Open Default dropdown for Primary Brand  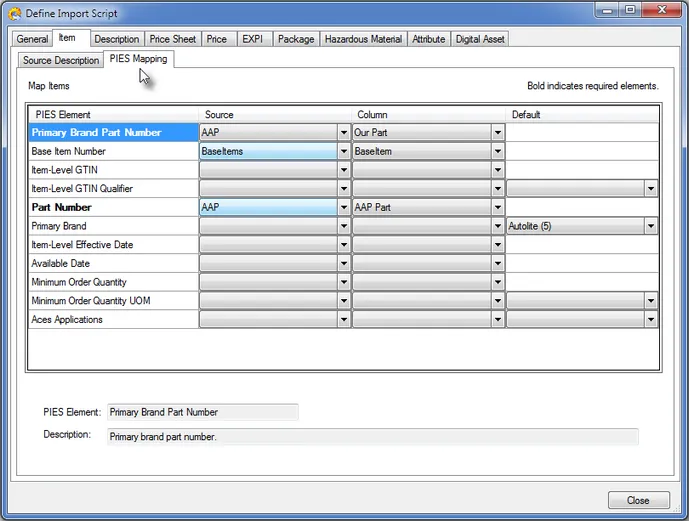point(651,226)
